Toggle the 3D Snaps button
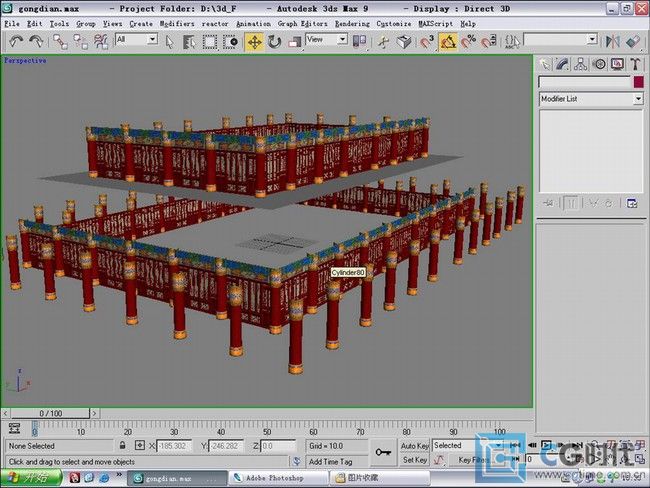The image size is (650, 488). pos(427,42)
